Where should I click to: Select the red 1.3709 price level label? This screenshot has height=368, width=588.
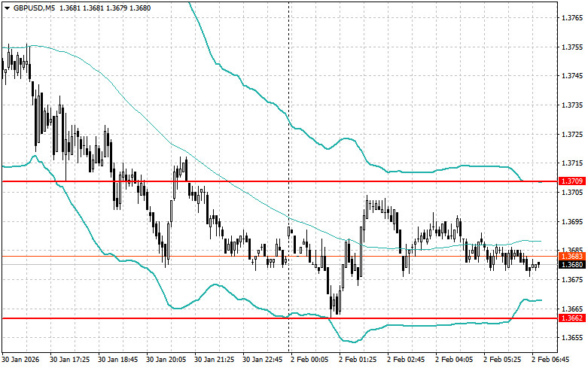(x=572, y=181)
